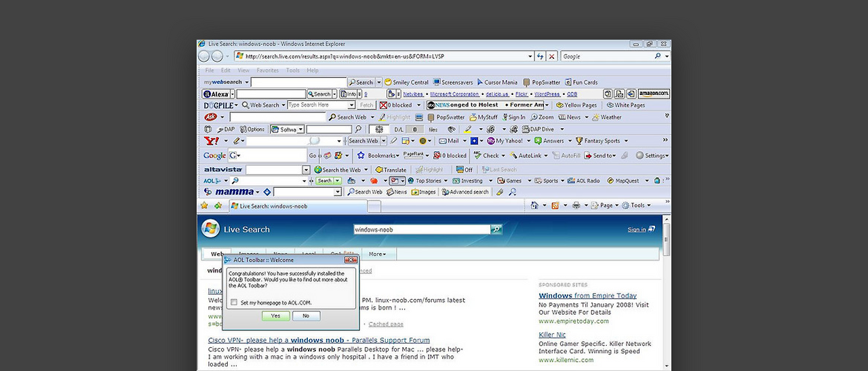The height and width of the screenshot is (371, 868).
Task: Toggle the Dogpile 0 blocked popup blocker
Action: click(x=395, y=105)
